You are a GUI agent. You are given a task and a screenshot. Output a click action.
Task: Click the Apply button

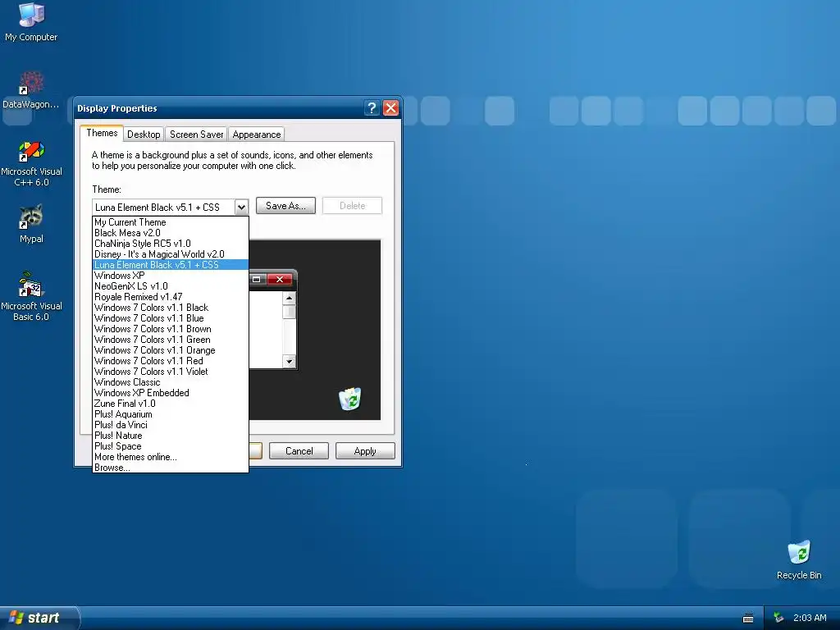[365, 451]
